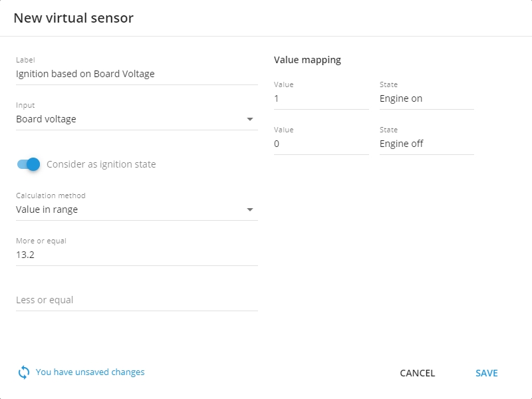This screenshot has width=532, height=399.
Task: Edit the mapping Value field containing 0
Action: tap(321, 144)
